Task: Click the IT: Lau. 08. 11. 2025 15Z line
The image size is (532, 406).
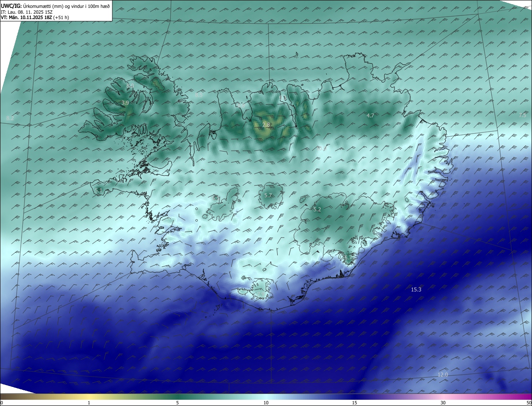Action: (x=27, y=12)
